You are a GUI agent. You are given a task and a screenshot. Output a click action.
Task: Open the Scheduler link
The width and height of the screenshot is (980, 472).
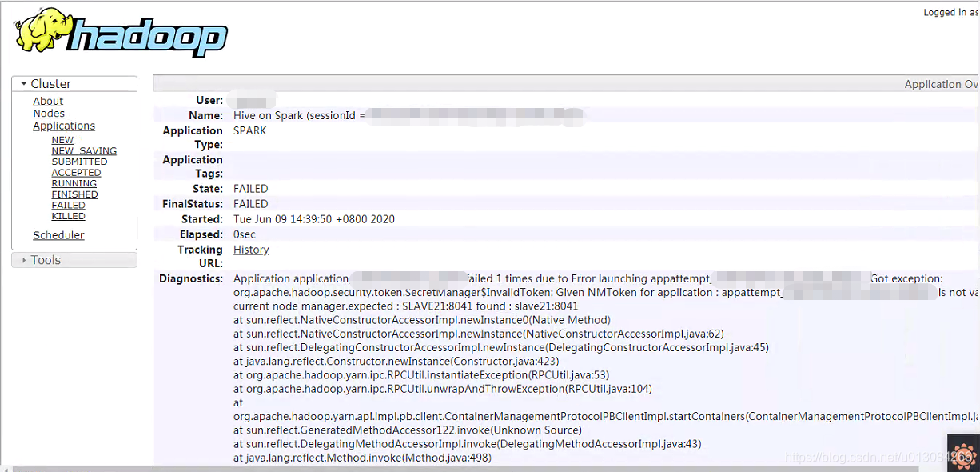(58, 235)
